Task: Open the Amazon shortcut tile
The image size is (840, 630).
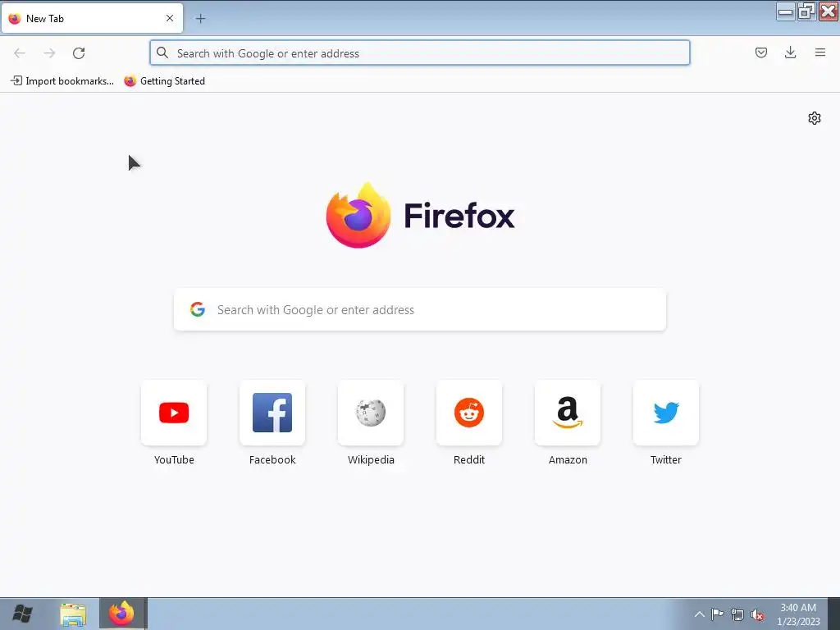Action: (x=568, y=413)
